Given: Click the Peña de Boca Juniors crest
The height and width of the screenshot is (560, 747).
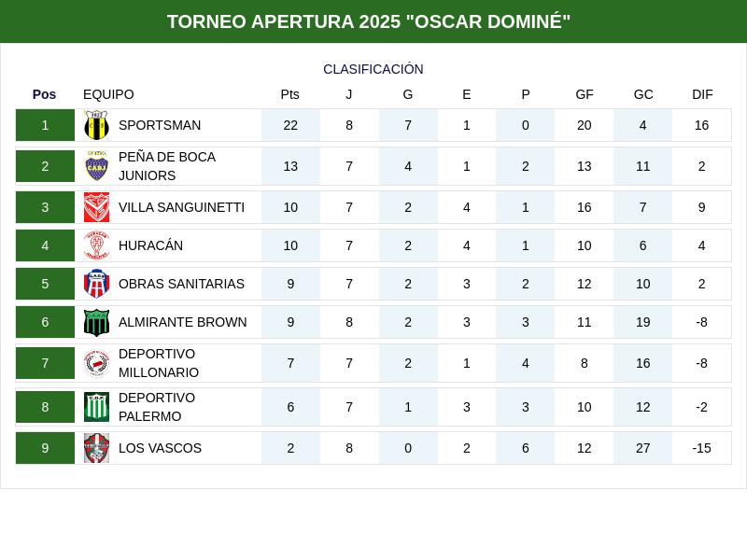Looking at the screenshot, I should click(x=96, y=166).
